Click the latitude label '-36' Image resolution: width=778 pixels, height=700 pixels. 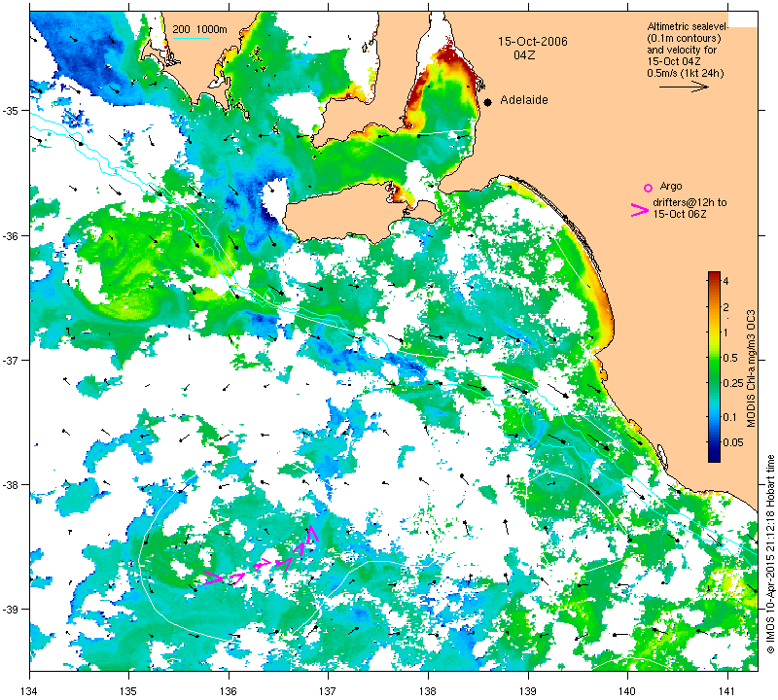pos(11,235)
